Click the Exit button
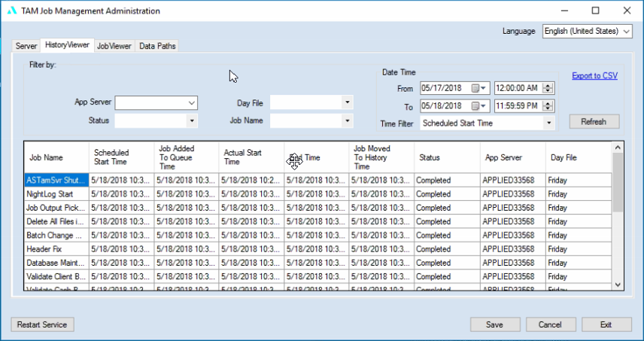 click(x=606, y=324)
